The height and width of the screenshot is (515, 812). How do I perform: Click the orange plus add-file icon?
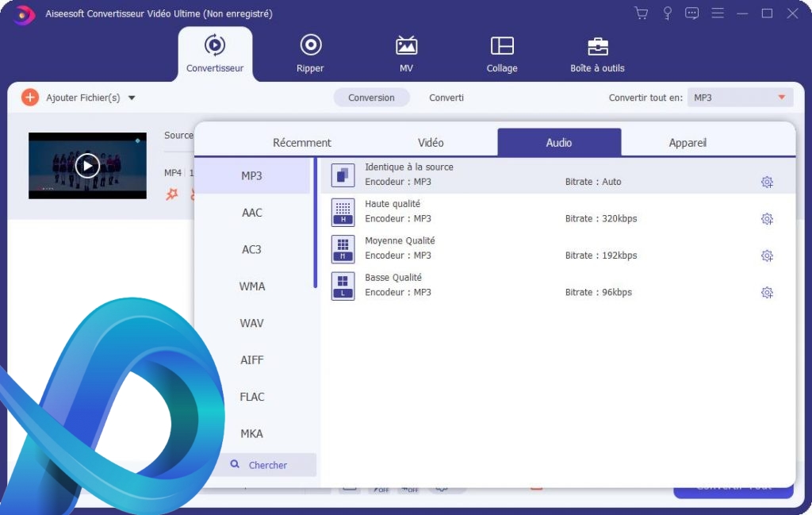coord(30,98)
